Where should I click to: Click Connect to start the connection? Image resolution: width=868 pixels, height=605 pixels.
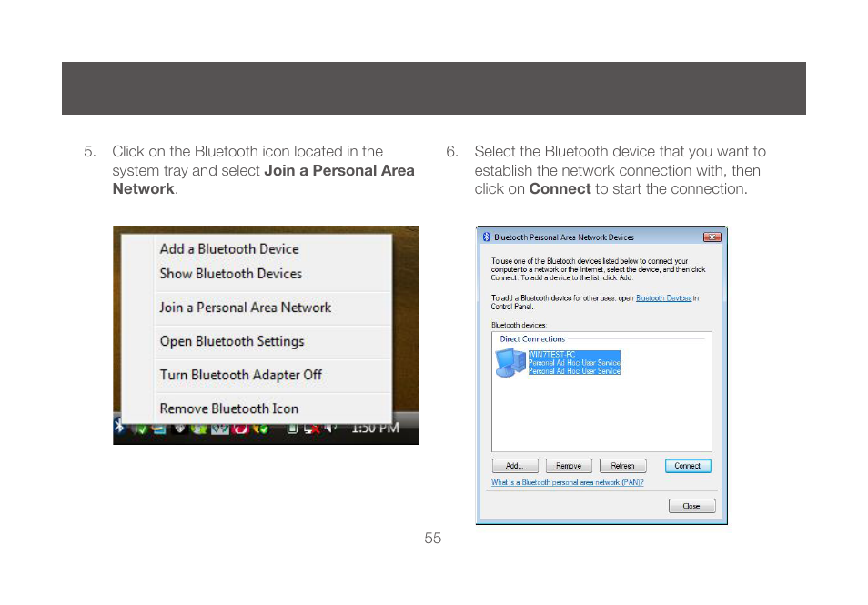coord(688,466)
